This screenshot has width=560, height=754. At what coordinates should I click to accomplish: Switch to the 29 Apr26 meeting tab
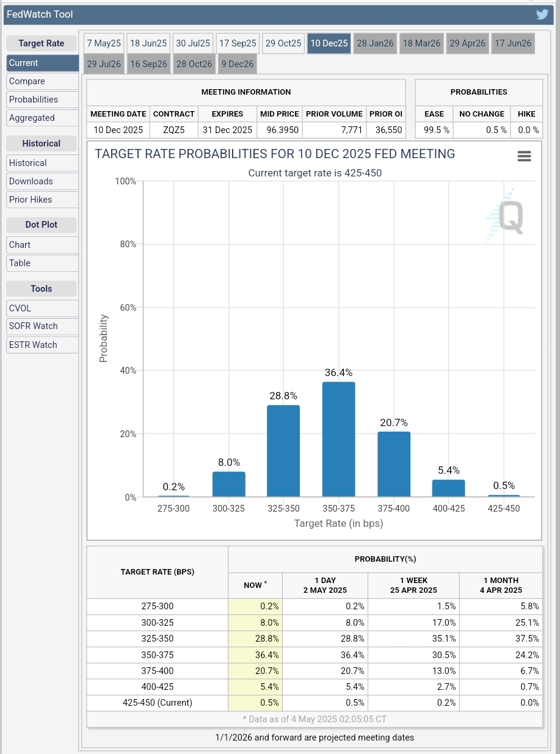(x=468, y=43)
